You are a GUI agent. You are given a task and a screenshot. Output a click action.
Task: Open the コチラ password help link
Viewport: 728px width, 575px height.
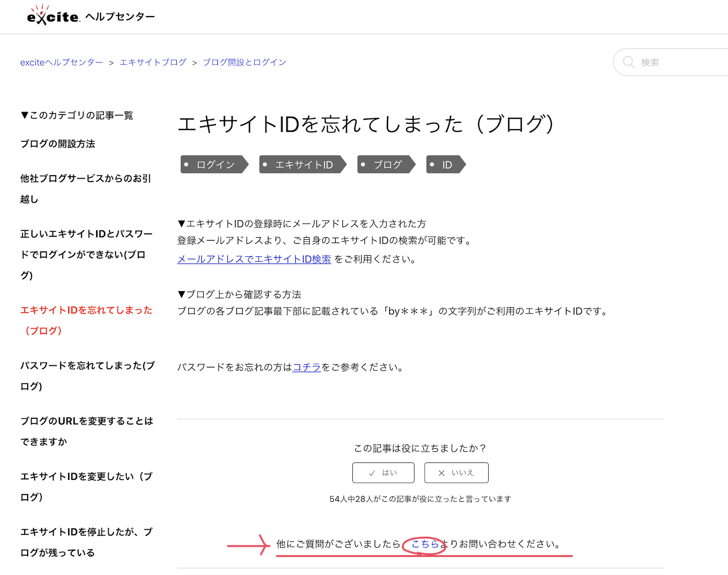pos(307,367)
